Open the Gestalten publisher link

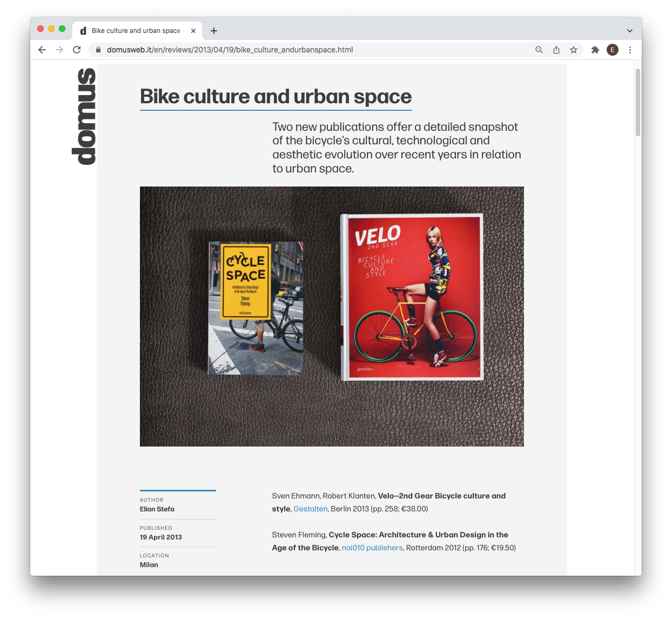310,509
